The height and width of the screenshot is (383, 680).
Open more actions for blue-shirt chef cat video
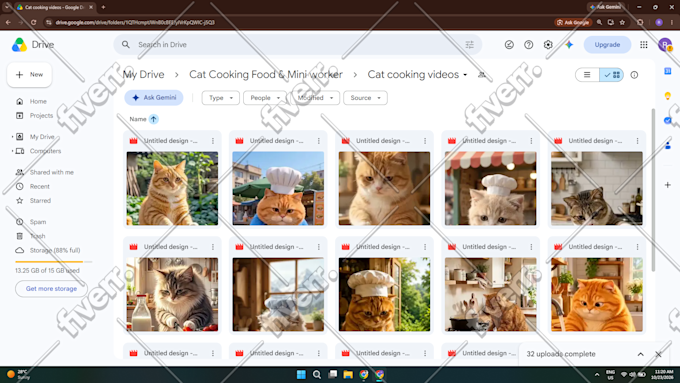click(319, 141)
